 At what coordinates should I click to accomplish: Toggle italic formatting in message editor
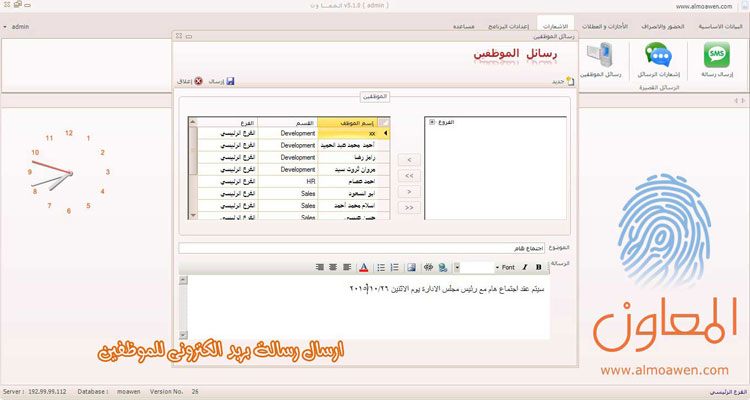pos(525,267)
